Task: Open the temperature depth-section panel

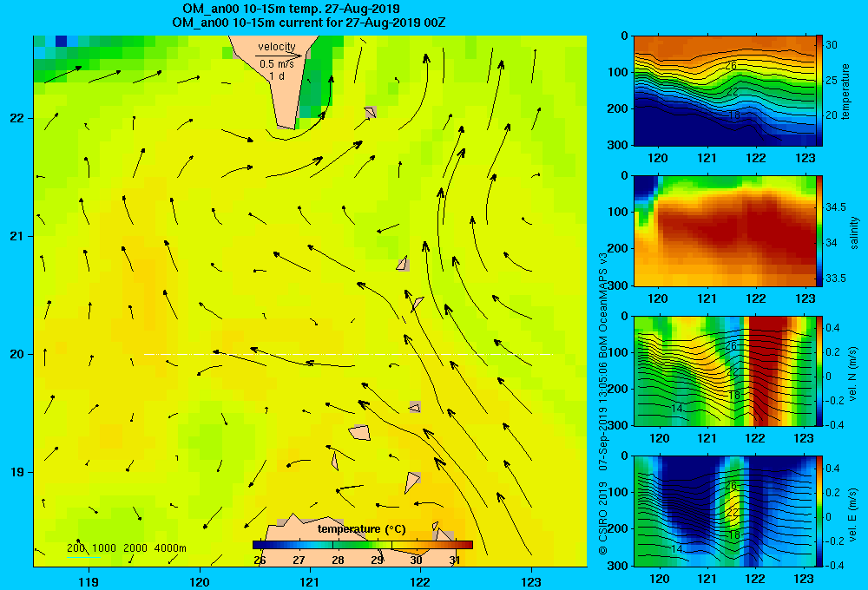Action: 724,91
